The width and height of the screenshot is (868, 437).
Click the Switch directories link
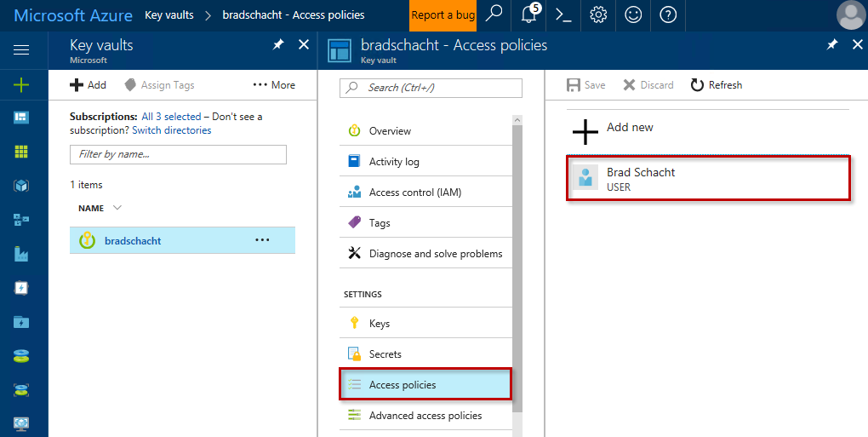pos(171,130)
